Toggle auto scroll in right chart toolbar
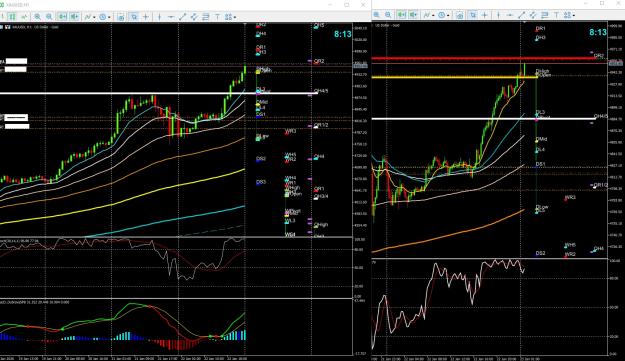 click(x=401, y=15)
